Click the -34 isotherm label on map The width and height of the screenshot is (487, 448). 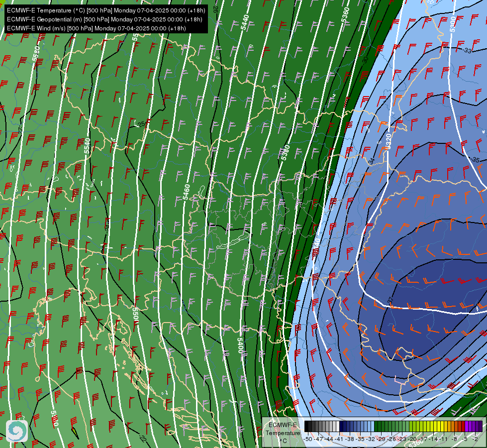point(371,161)
